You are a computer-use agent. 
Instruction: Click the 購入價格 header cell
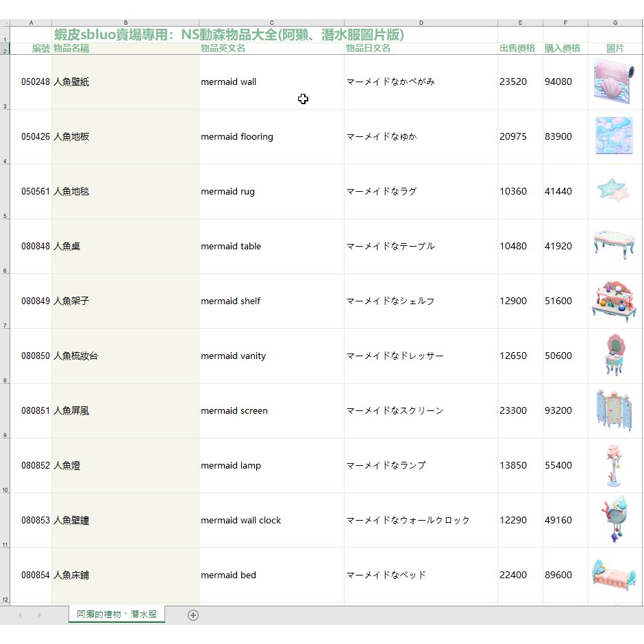tap(565, 49)
